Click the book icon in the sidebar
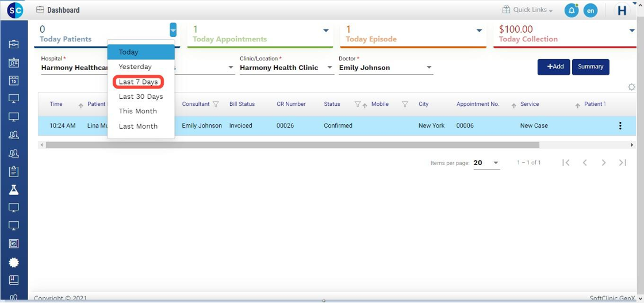 (x=14, y=279)
